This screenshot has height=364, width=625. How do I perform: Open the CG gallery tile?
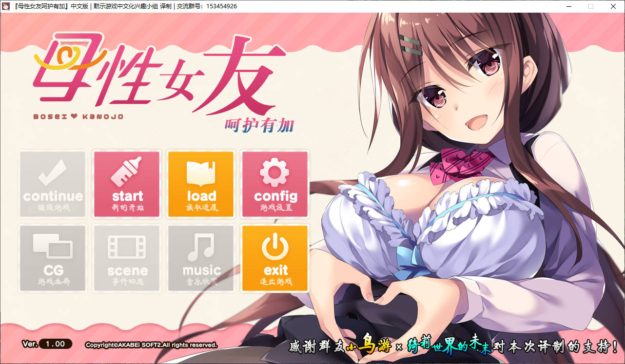pos(53,258)
